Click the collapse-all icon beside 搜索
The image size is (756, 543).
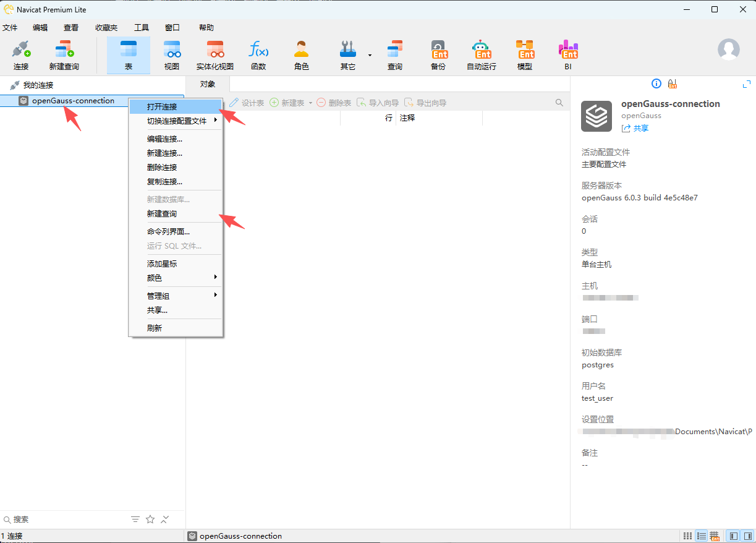point(165,519)
